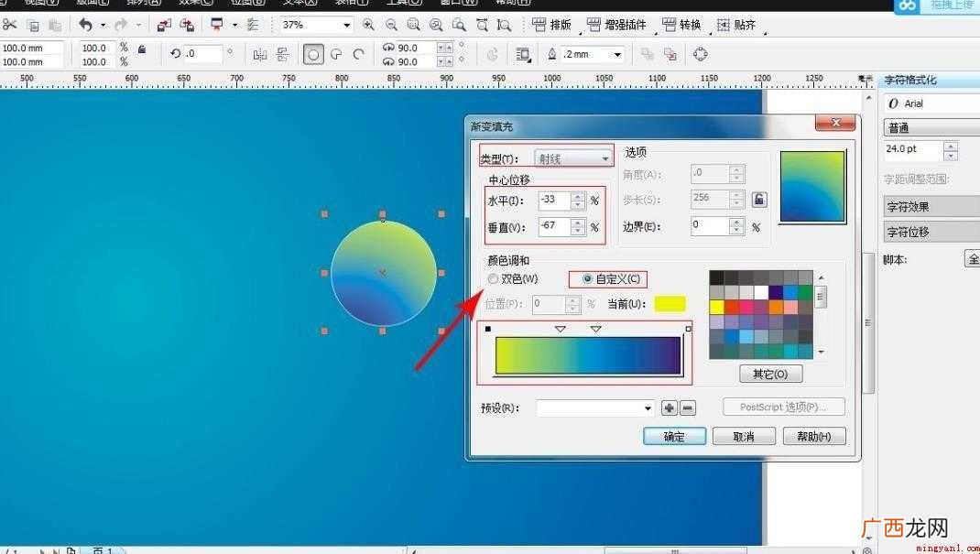Click the 转换 toolbar item

pyautogui.click(x=681, y=25)
